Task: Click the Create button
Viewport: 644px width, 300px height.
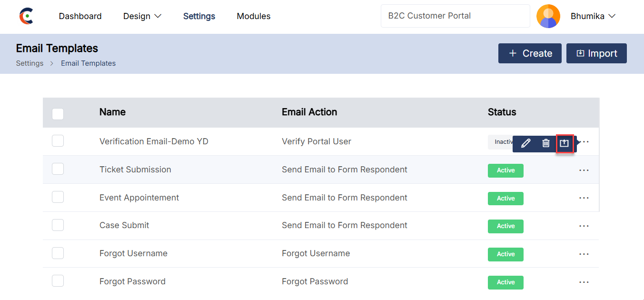Action: [530, 53]
